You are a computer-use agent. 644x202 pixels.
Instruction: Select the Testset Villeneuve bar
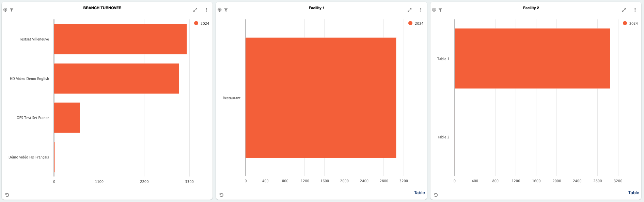click(x=121, y=39)
